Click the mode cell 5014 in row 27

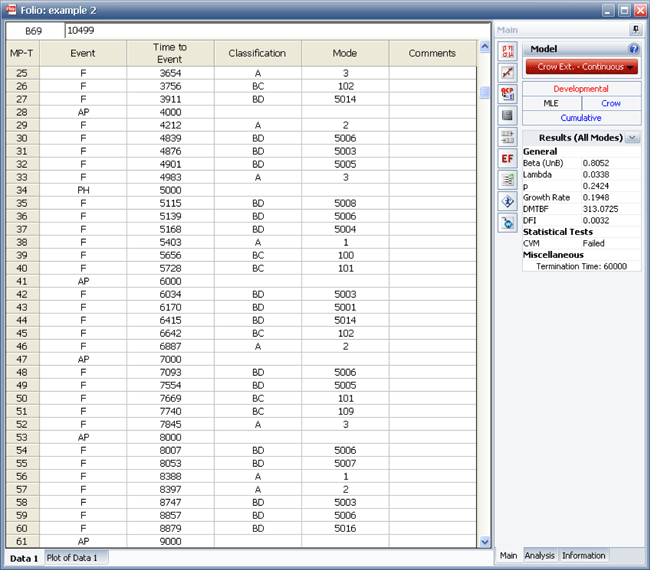click(345, 99)
